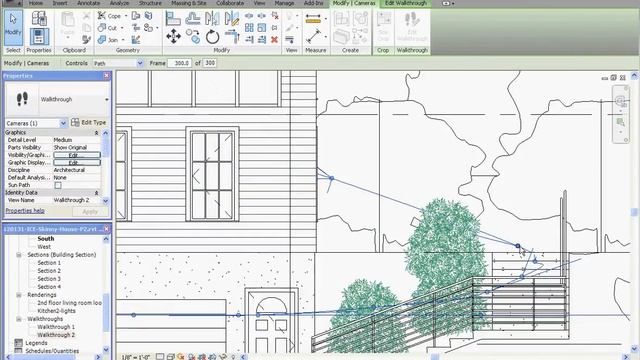The image size is (640, 360).
Task: Click the red Delete icon
Action: pyautogui.click(x=274, y=40)
